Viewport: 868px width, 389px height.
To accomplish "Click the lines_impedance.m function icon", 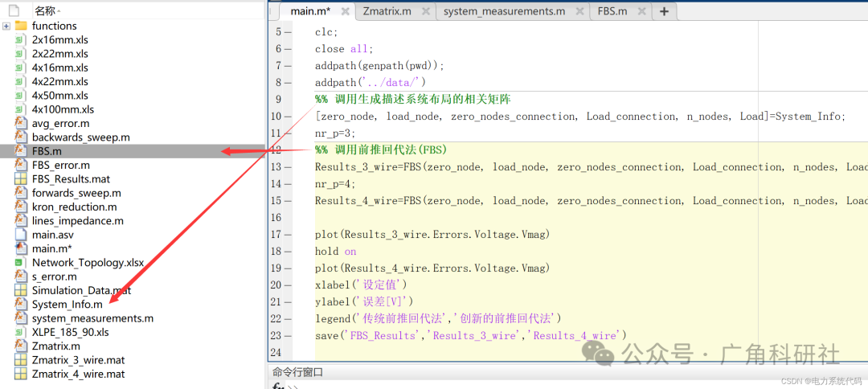I will 20,220.
